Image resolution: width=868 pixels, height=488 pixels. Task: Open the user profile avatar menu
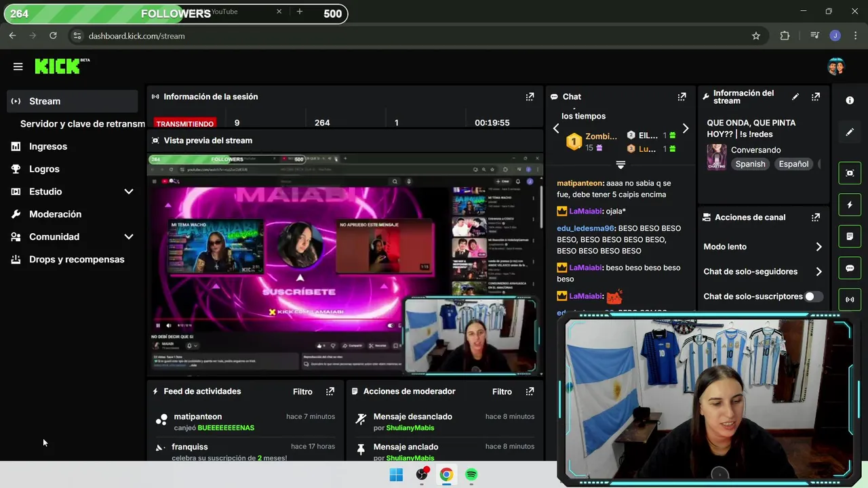point(835,66)
